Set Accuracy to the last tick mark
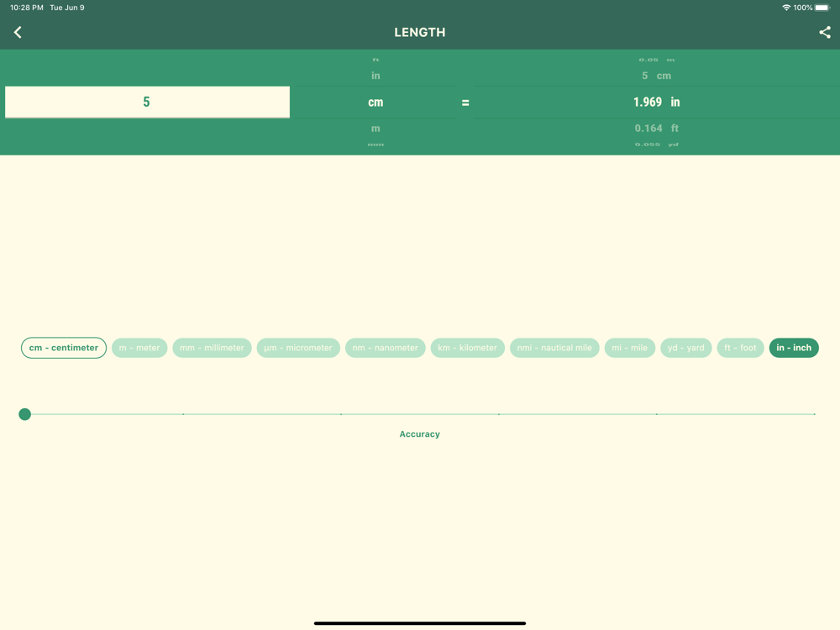 814,414
